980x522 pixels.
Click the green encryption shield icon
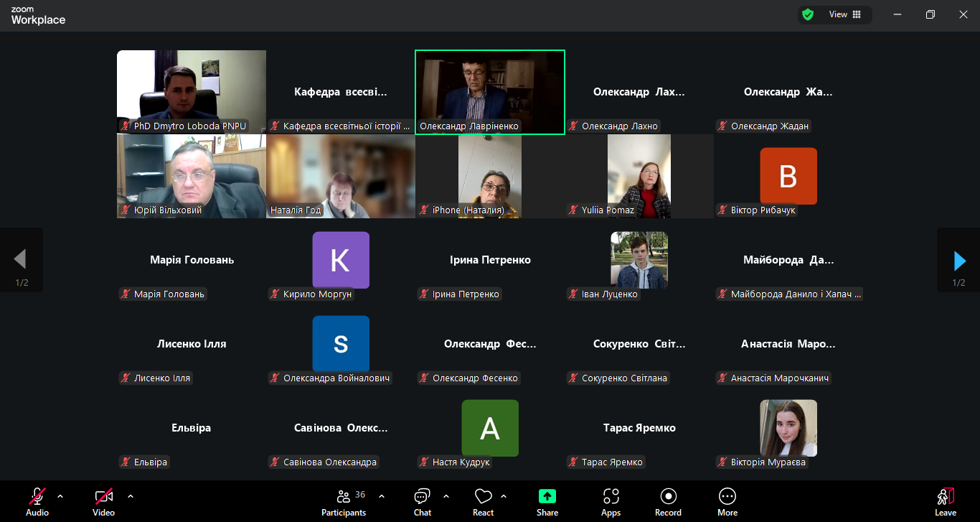coord(808,14)
